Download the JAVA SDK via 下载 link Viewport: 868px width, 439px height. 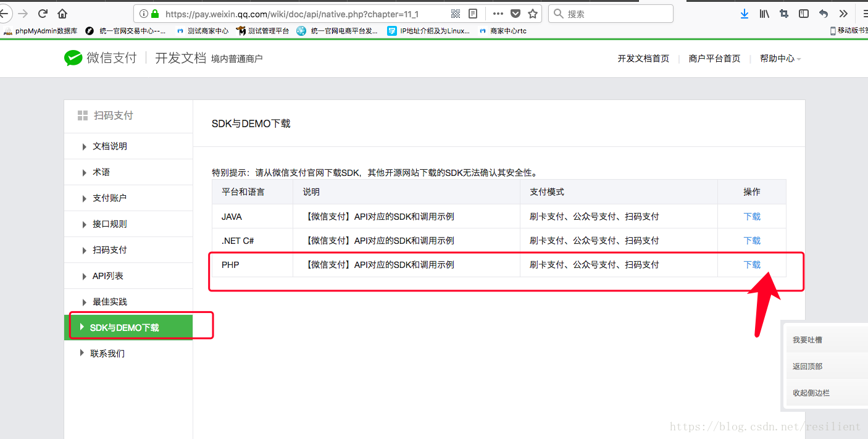coord(752,217)
